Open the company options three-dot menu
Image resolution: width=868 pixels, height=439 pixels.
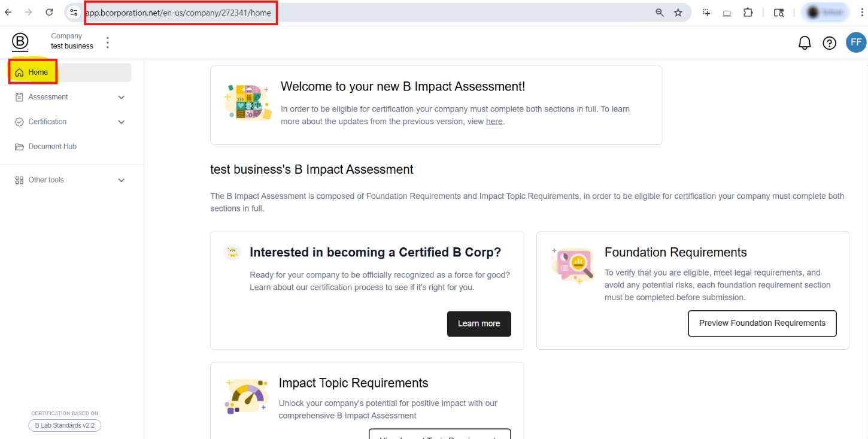[108, 43]
